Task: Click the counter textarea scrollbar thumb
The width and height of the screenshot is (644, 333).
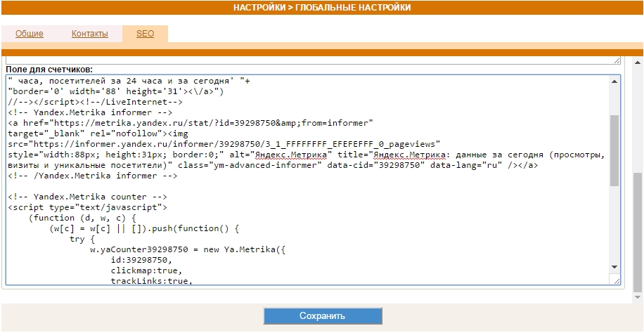Action: [x=614, y=150]
